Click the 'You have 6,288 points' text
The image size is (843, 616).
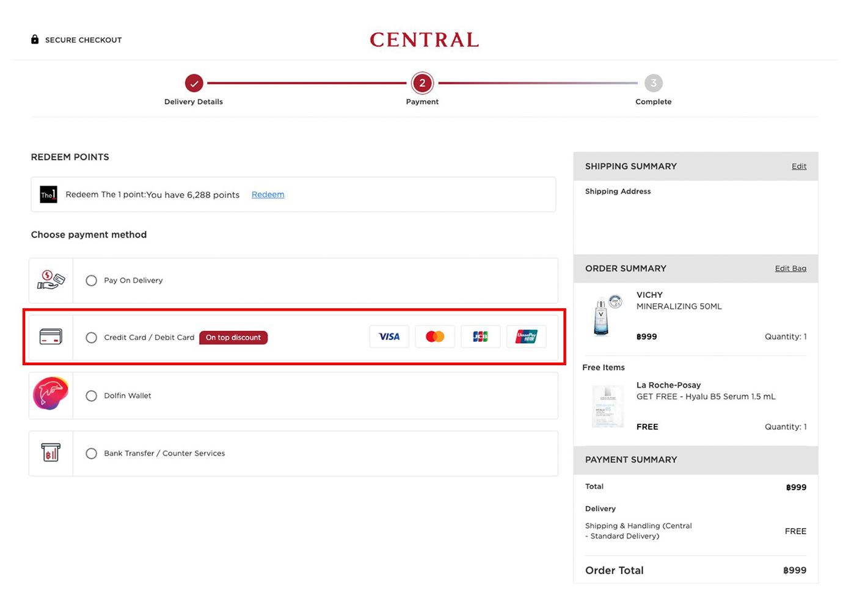193,195
